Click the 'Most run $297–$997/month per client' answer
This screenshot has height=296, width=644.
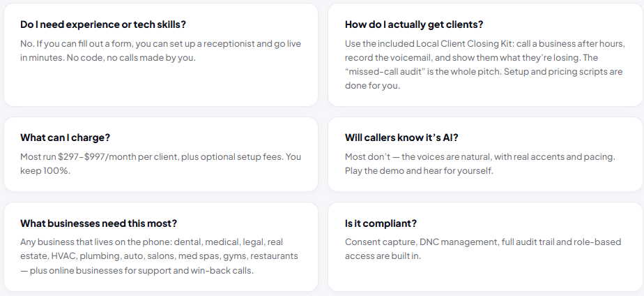(160, 163)
